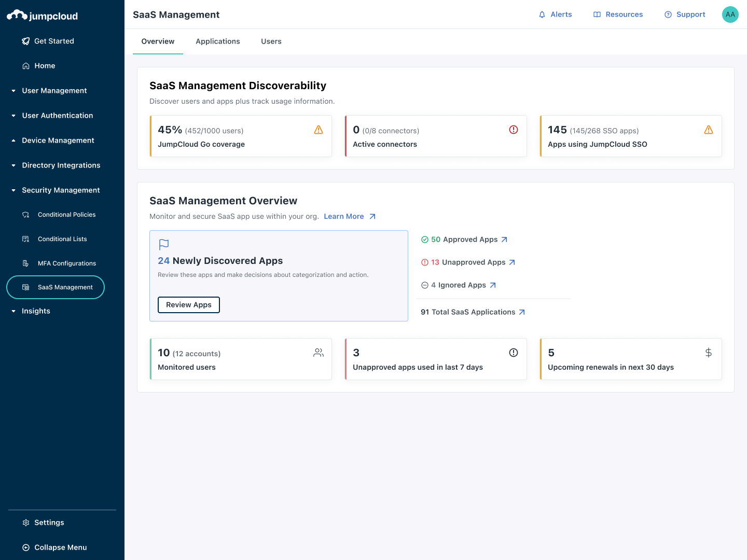
Task: Click the Alerts bell icon
Action: tap(542, 15)
